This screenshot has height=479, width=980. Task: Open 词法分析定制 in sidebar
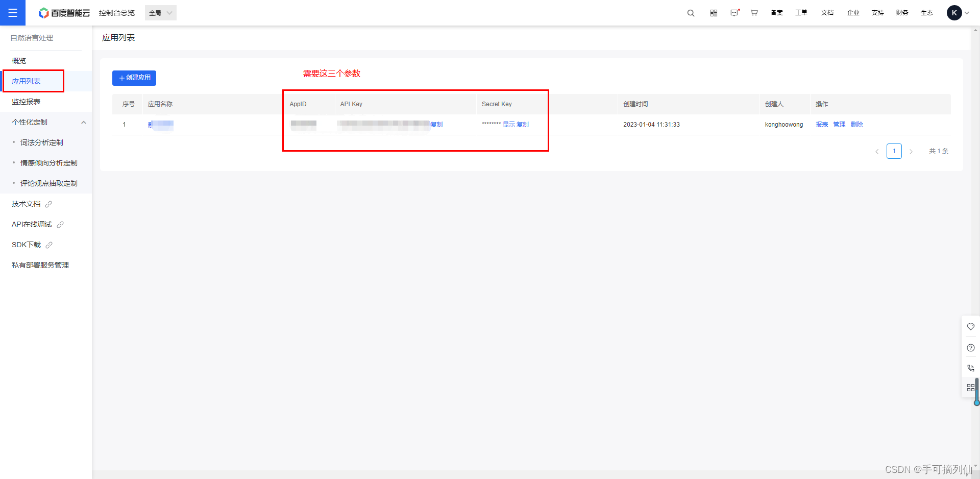[x=42, y=142]
